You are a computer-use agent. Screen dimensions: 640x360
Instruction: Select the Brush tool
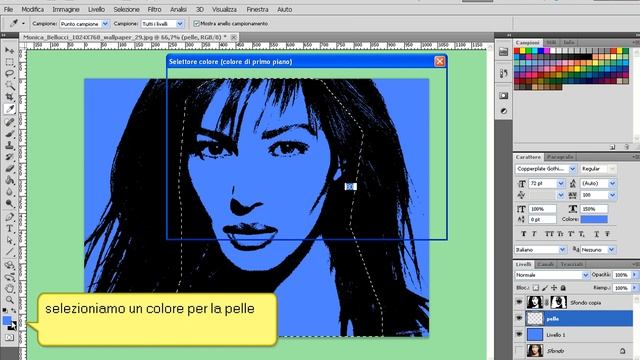point(9,134)
